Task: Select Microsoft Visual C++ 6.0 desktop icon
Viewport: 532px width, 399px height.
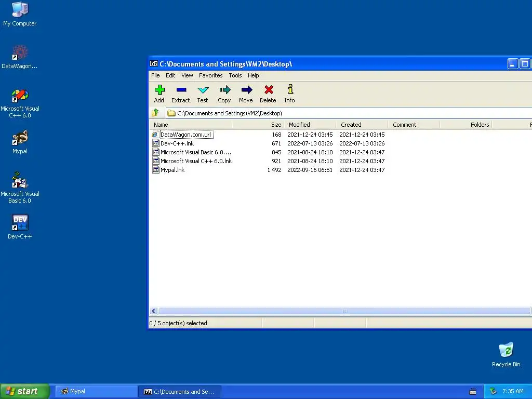Action: pos(20,96)
